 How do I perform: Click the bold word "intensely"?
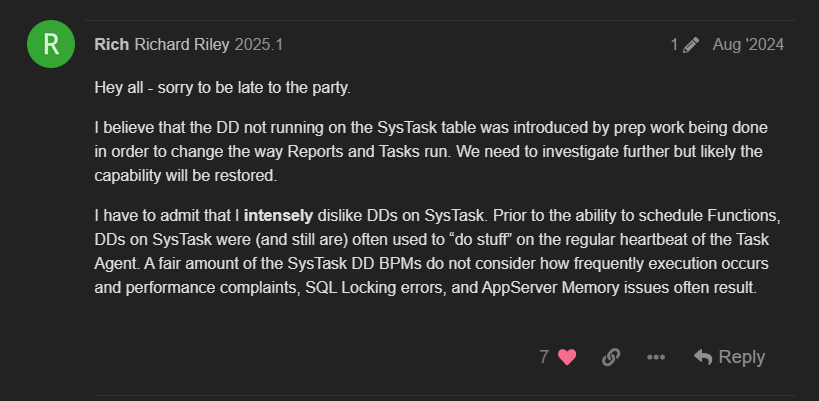point(278,216)
